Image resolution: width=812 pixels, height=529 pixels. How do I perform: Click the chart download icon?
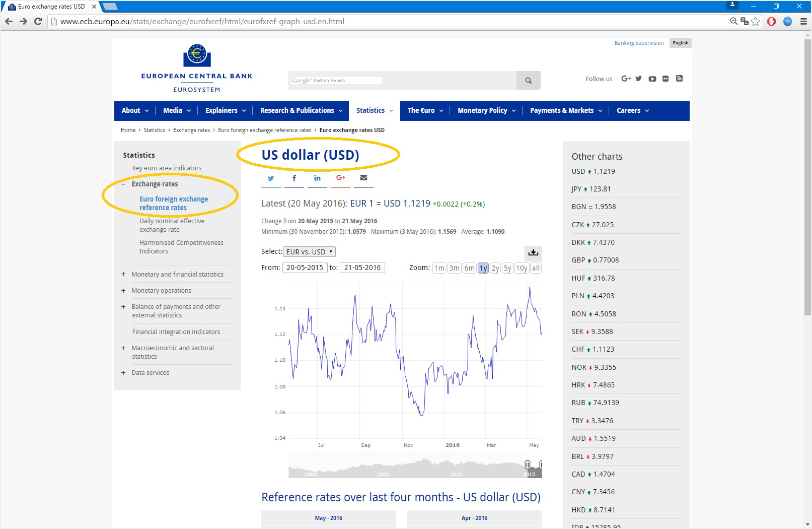(533, 252)
